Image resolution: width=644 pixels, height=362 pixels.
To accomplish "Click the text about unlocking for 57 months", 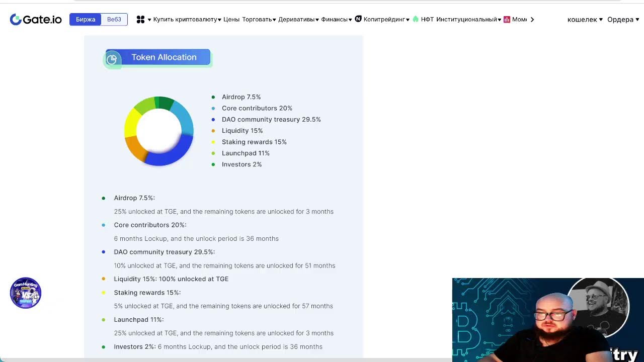I will coord(223,306).
